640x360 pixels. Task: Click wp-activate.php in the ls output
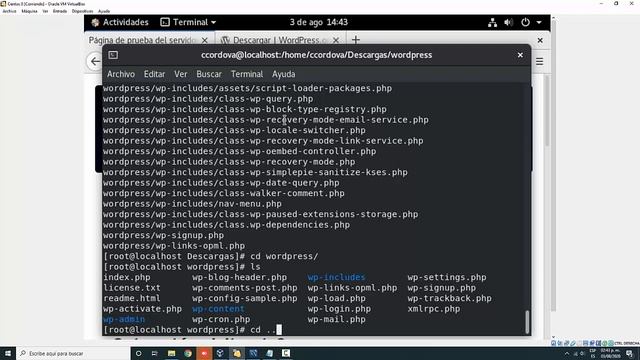click(x=142, y=309)
